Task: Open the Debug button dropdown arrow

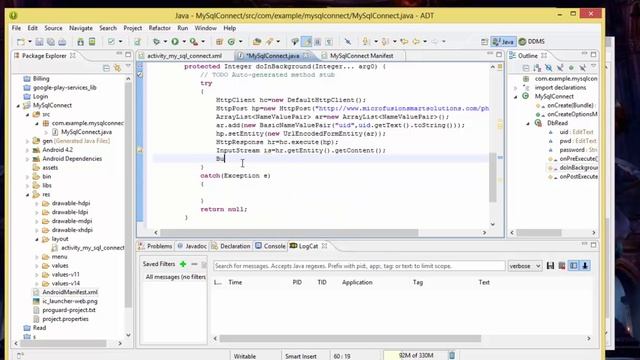Action: pos(165,42)
